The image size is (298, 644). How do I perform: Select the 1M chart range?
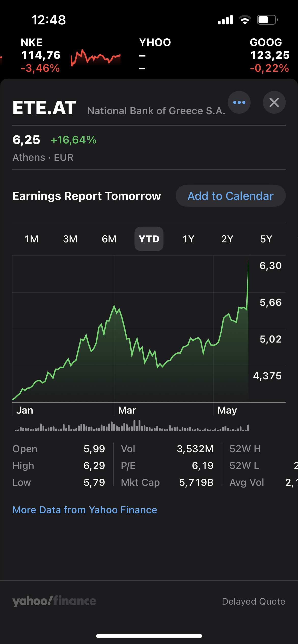[32, 239]
